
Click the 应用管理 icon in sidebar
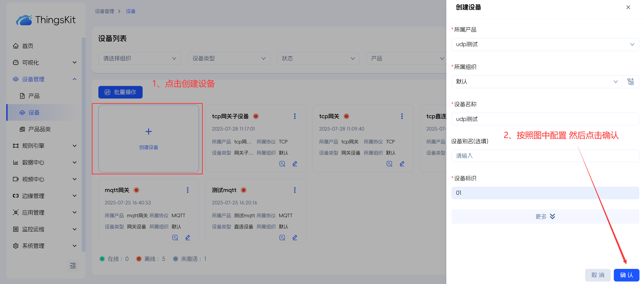pyautogui.click(x=16, y=212)
